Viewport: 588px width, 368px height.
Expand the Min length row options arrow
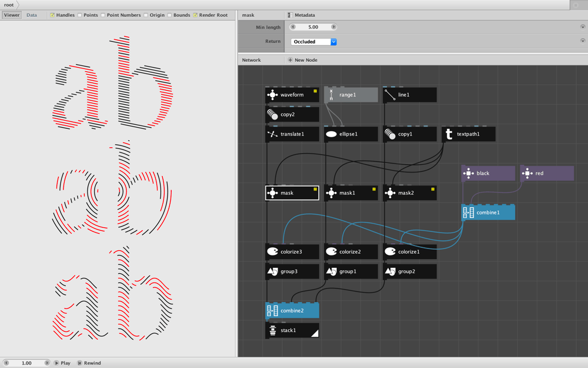click(x=582, y=27)
